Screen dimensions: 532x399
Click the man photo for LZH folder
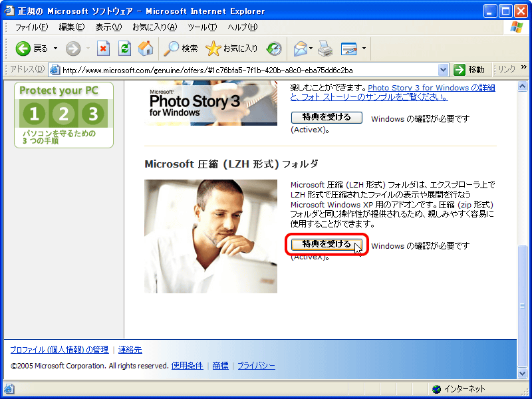click(211, 236)
